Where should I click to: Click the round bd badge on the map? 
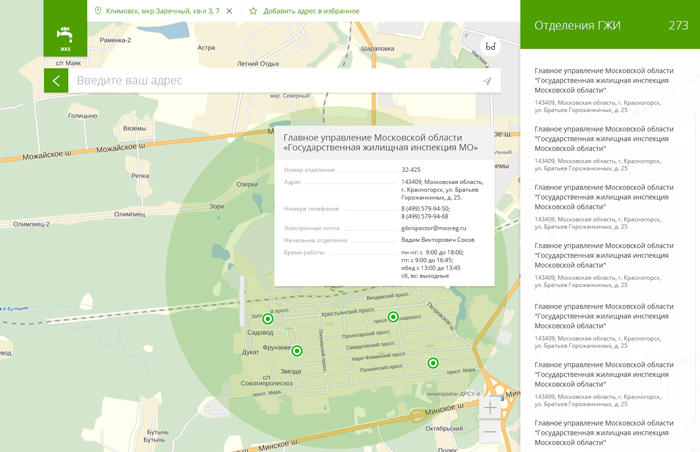pyautogui.click(x=490, y=46)
